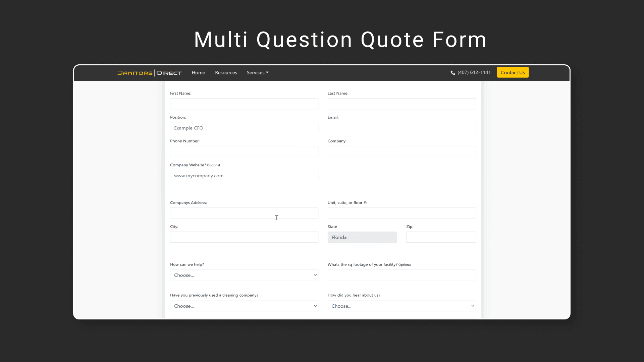Viewport: 644px width, 362px height.
Task: Focus the Zip input field
Action: pos(441,237)
